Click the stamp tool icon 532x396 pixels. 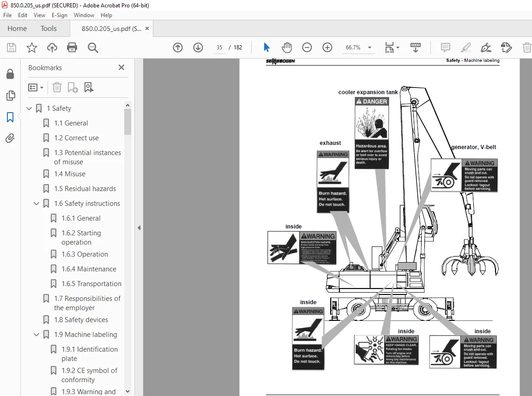click(x=506, y=48)
